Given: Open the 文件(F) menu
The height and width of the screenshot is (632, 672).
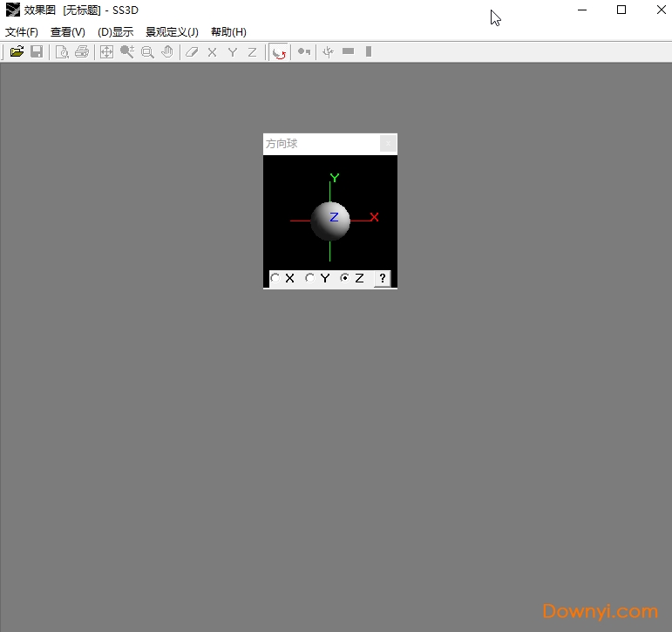Looking at the screenshot, I should 22,32.
